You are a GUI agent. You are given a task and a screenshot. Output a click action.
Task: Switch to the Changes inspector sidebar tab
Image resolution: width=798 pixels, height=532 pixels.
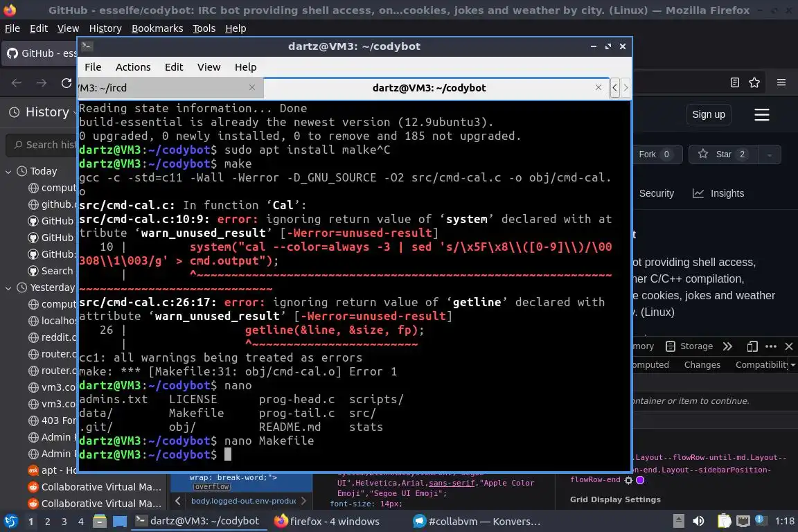[x=702, y=364]
